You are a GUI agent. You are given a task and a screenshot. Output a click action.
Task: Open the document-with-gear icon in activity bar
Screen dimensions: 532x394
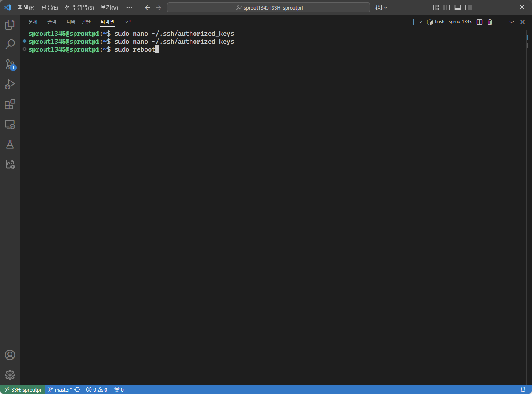[x=10, y=165]
